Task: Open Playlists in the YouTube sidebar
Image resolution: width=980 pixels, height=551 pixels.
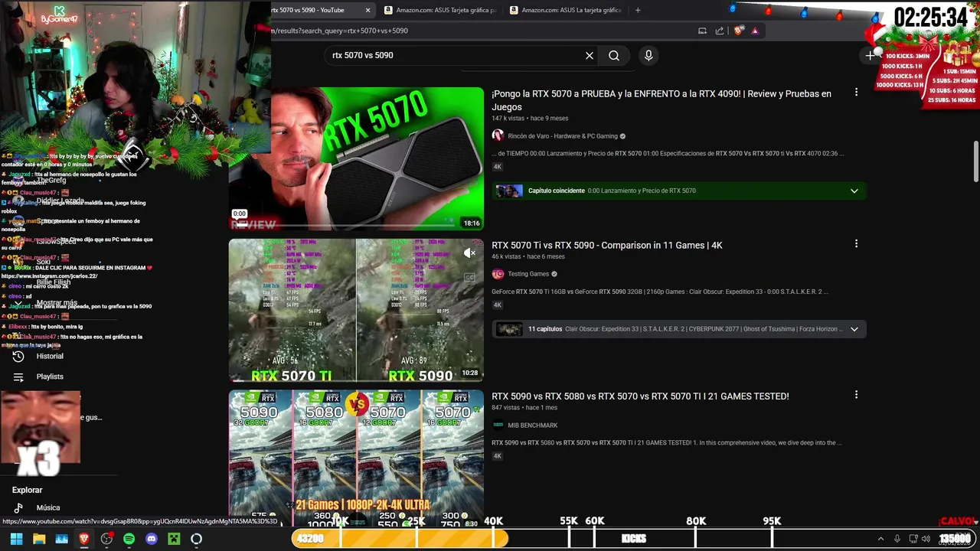Action: (x=38, y=377)
